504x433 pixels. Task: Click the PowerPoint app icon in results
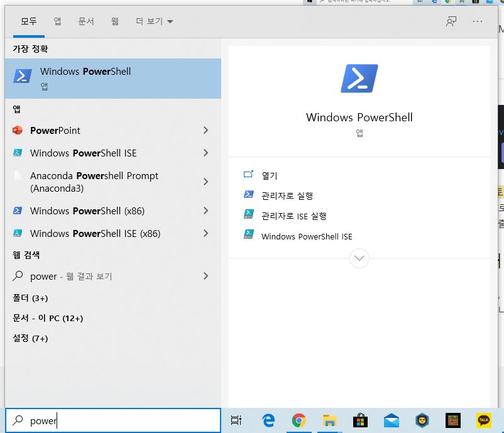[18, 130]
